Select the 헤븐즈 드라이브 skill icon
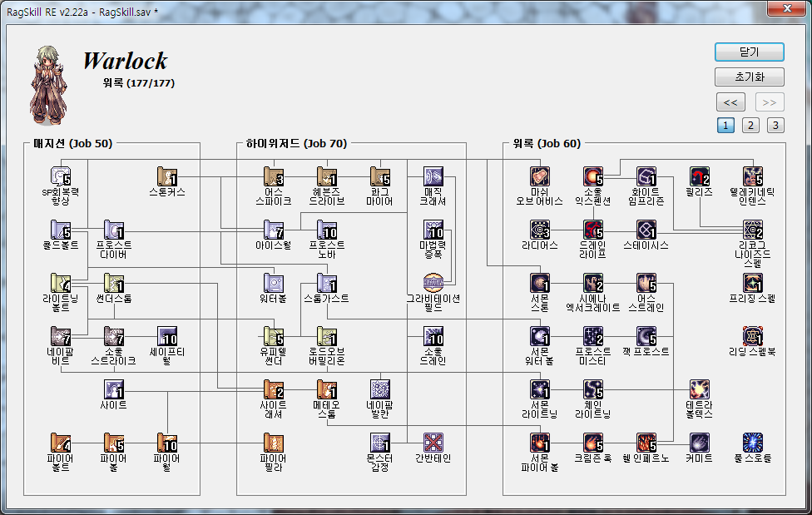The image size is (812, 515). [x=327, y=176]
